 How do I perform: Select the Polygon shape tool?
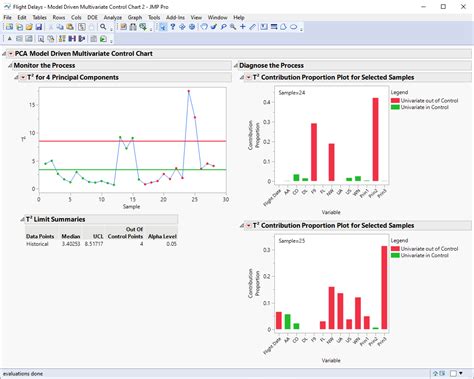pos(283,27)
